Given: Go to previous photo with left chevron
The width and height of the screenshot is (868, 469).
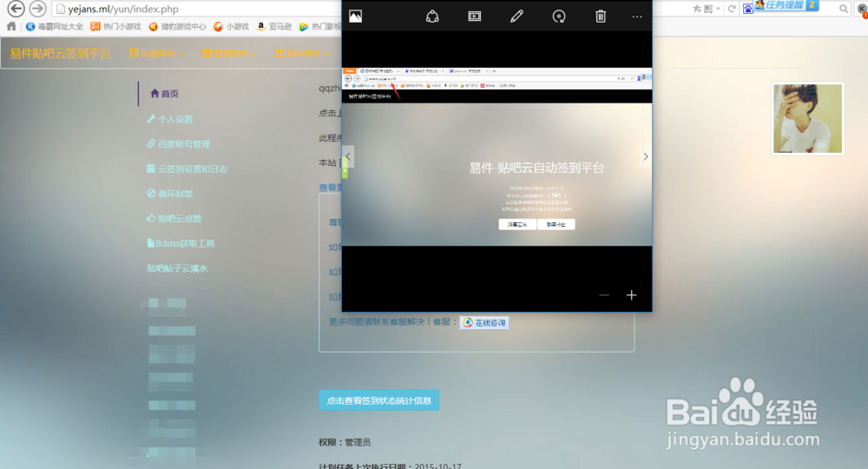Looking at the screenshot, I should coord(348,156).
